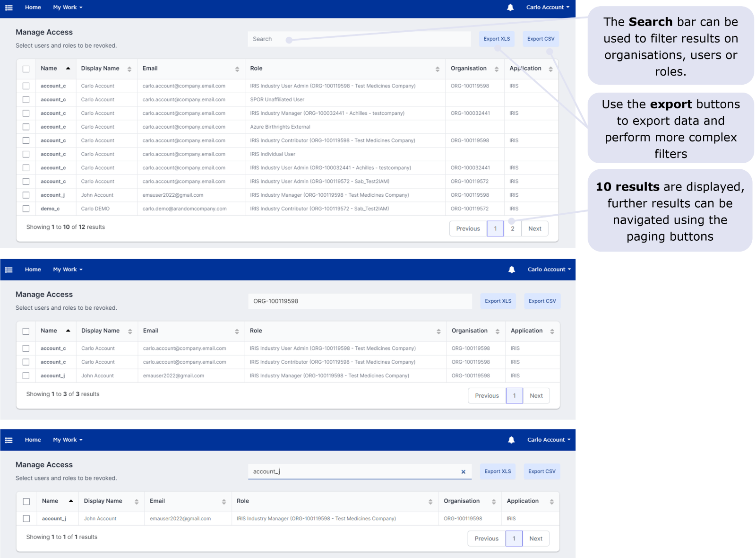The height and width of the screenshot is (558, 756).
Task: Go to page 2 of the results
Action: (x=512, y=229)
